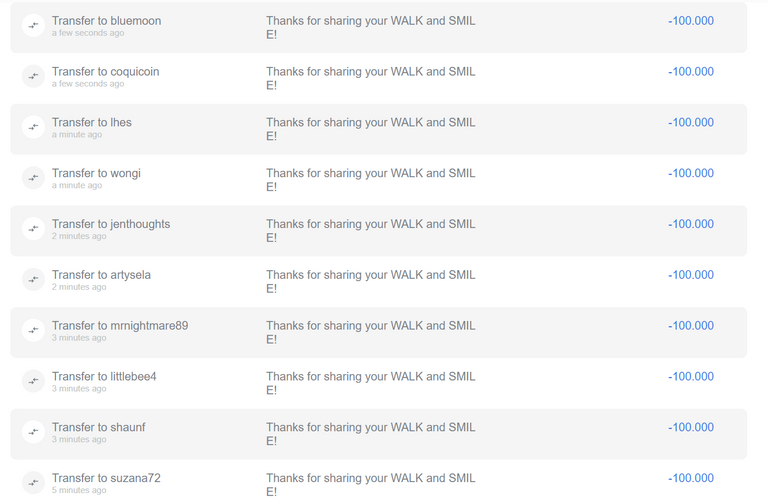Click transfer icon beside shaunf row
768x499 pixels.
33,432
